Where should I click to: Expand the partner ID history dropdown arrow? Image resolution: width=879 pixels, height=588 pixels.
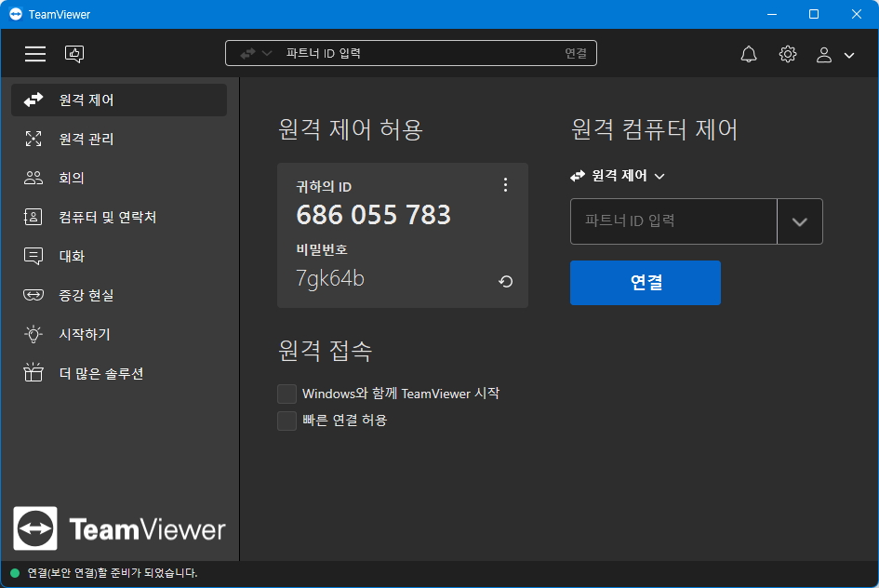coord(799,221)
